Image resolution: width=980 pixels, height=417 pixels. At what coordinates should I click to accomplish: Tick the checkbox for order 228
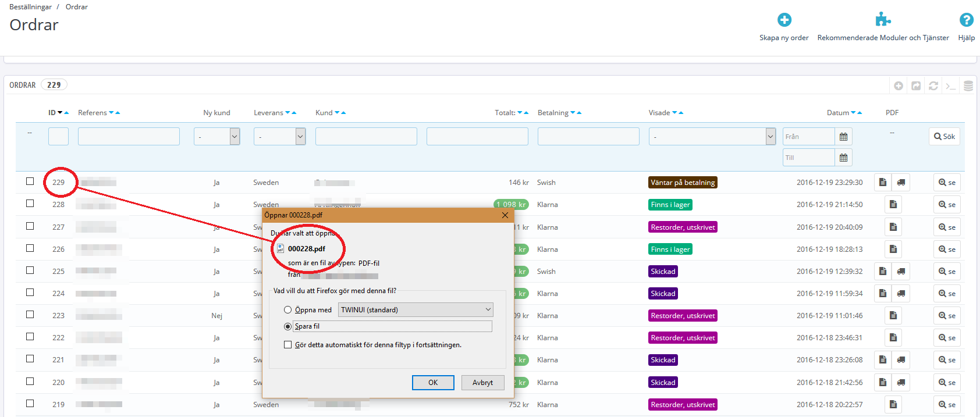[30, 203]
